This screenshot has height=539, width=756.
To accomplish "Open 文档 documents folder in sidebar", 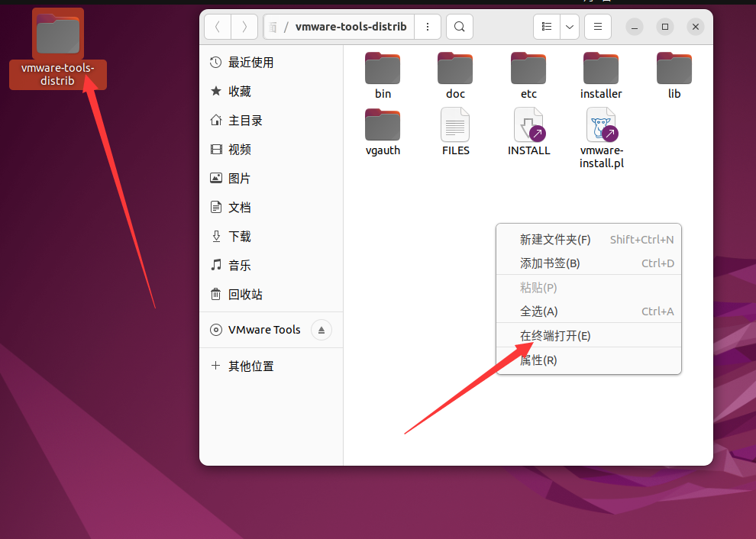I will [x=271, y=208].
